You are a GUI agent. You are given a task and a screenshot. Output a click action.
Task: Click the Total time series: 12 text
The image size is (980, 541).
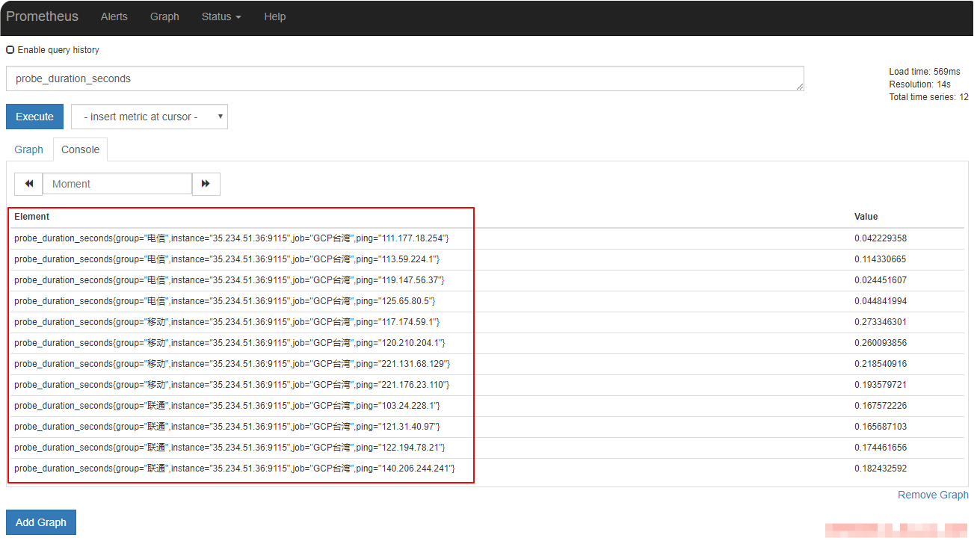click(928, 97)
